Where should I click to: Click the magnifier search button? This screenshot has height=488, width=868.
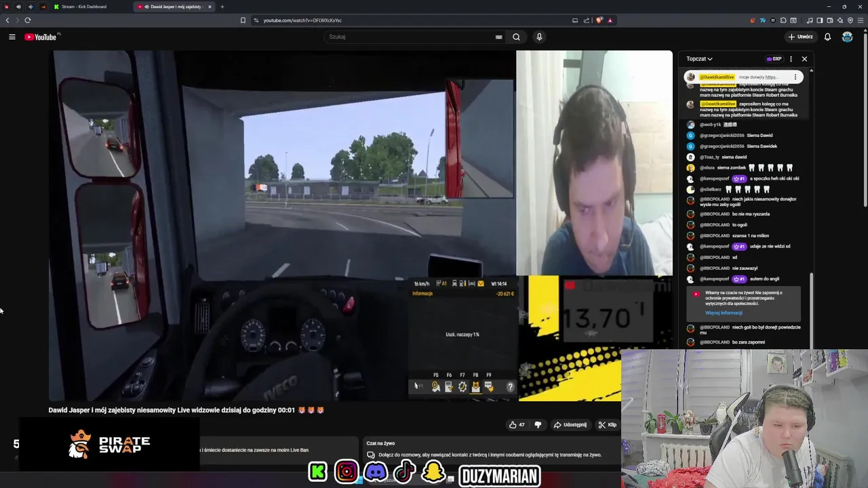coord(516,37)
